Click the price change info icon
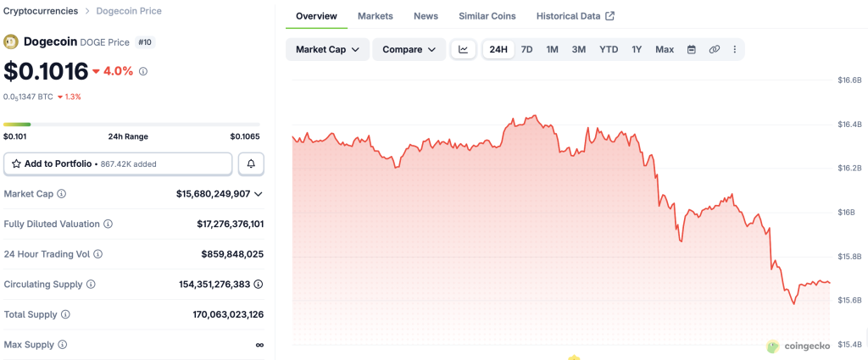 point(142,71)
